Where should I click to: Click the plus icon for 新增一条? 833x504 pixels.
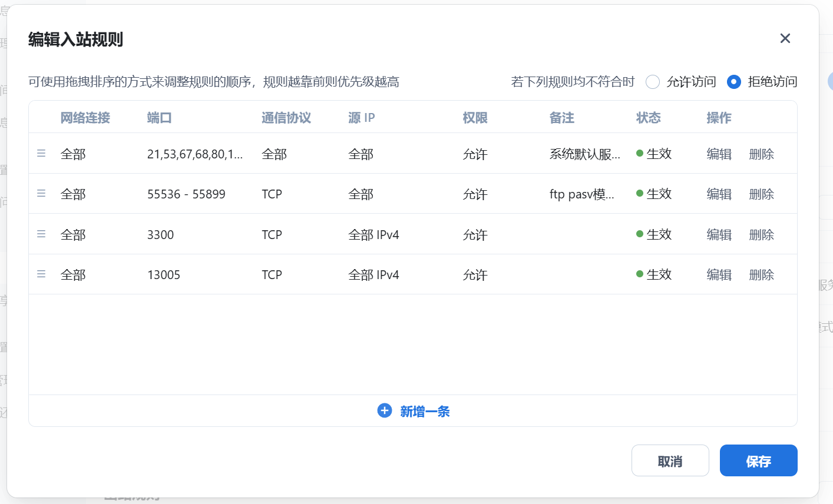pyautogui.click(x=385, y=411)
